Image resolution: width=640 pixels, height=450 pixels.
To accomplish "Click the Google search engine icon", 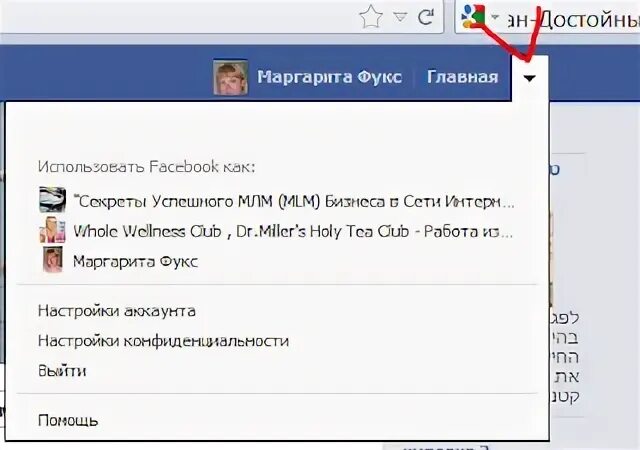I will pos(473,17).
